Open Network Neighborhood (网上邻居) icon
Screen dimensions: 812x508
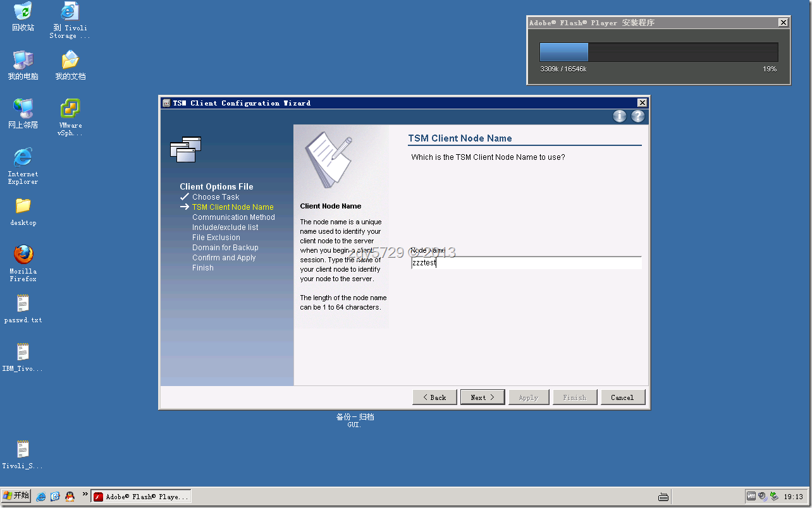[23, 114]
